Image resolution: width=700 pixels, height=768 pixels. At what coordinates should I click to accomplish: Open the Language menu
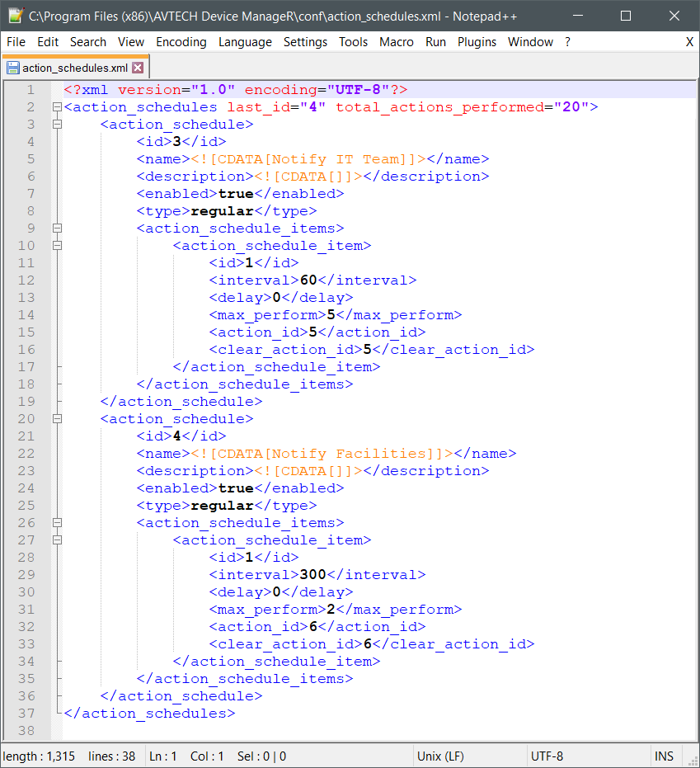(245, 42)
